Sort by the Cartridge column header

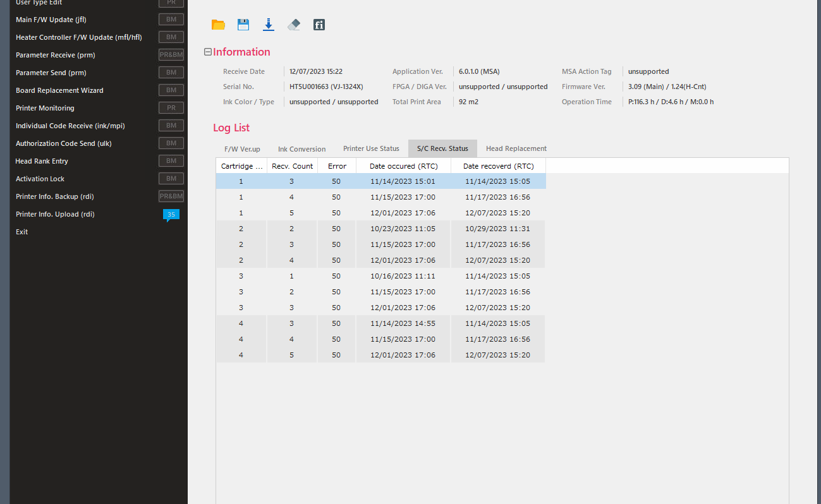click(241, 166)
